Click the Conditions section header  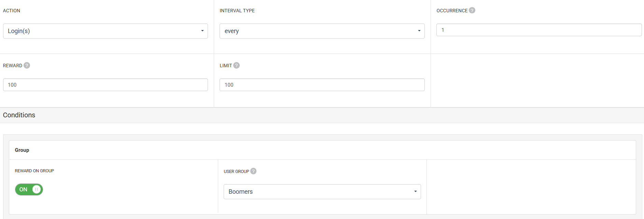click(x=19, y=115)
